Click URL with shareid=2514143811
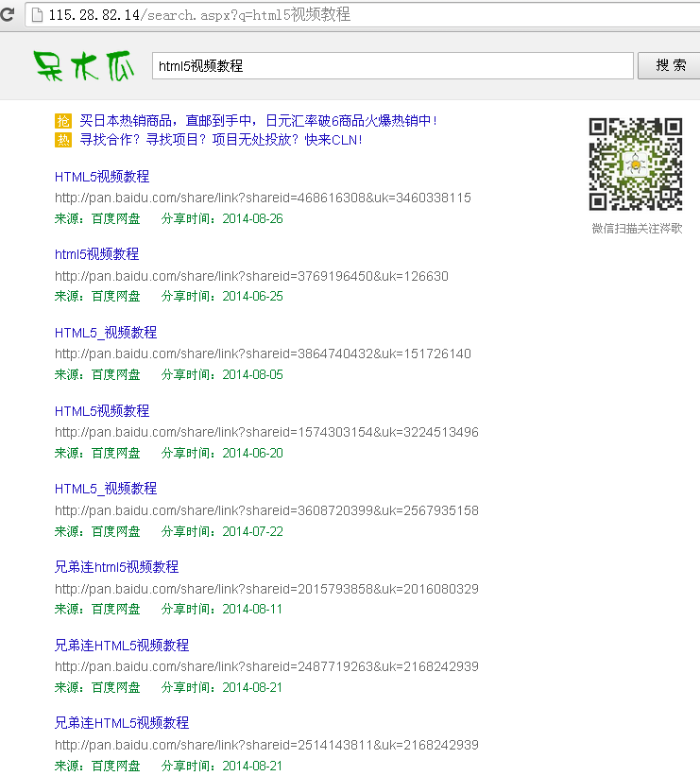The width and height of the screenshot is (700, 776). [266, 746]
